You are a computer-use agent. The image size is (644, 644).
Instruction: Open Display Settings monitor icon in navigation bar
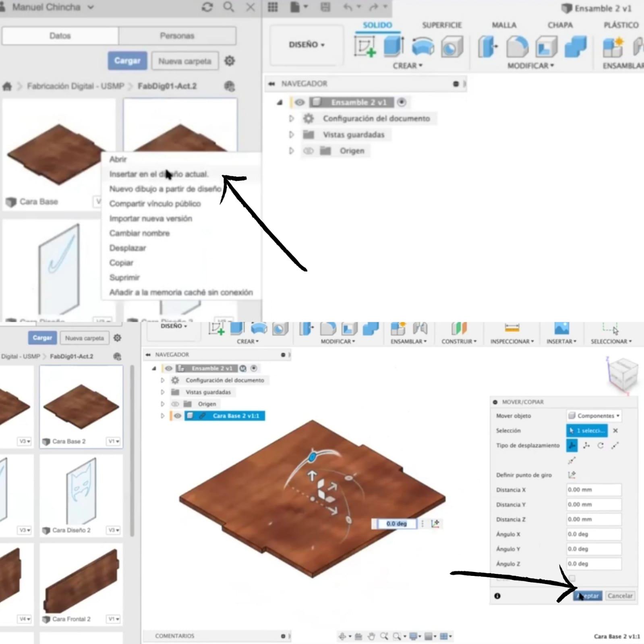414,636
